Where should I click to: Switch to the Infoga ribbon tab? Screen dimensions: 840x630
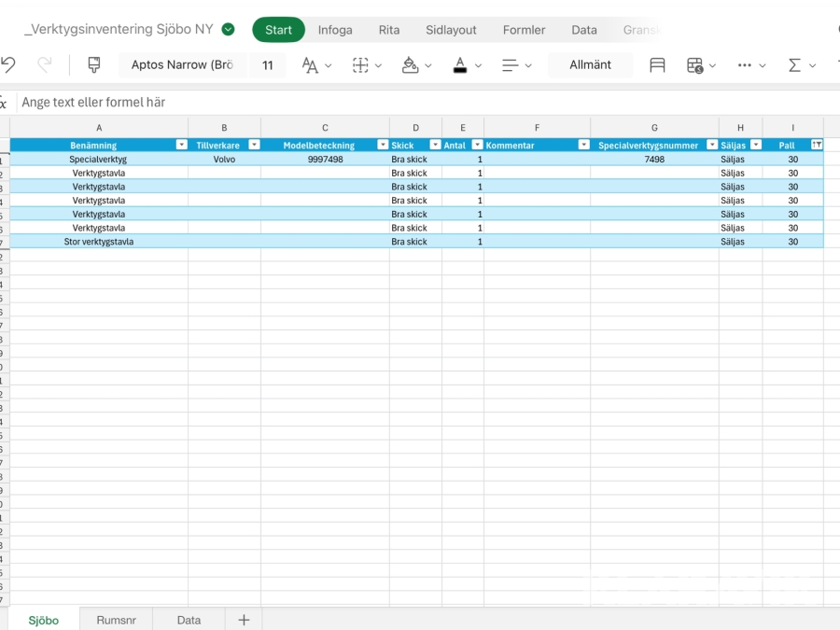click(x=335, y=30)
